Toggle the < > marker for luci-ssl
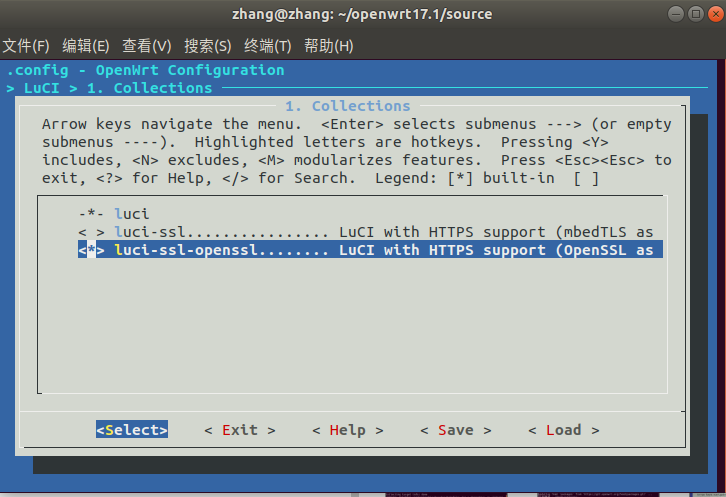 91,232
